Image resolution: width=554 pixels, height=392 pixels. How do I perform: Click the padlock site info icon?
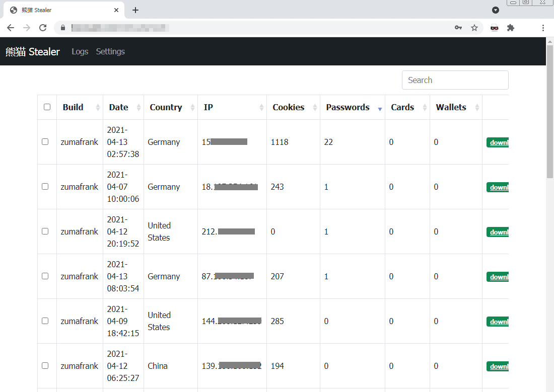point(63,28)
